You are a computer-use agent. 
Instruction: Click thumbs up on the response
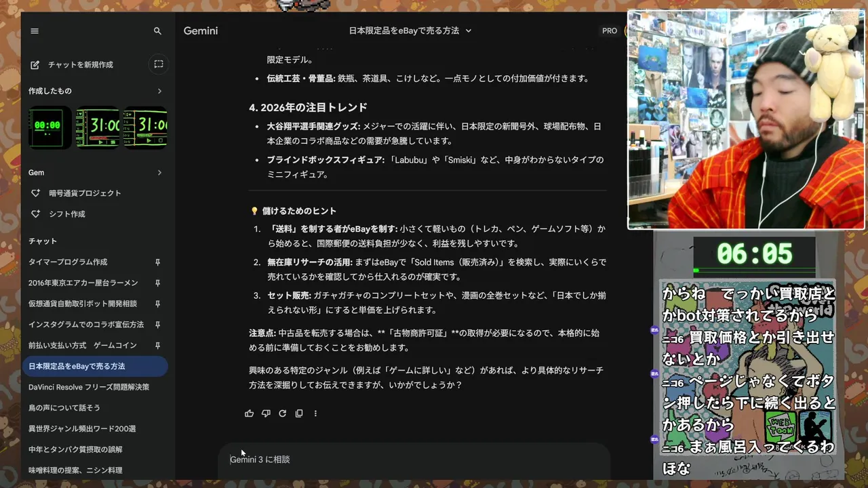coord(249,413)
